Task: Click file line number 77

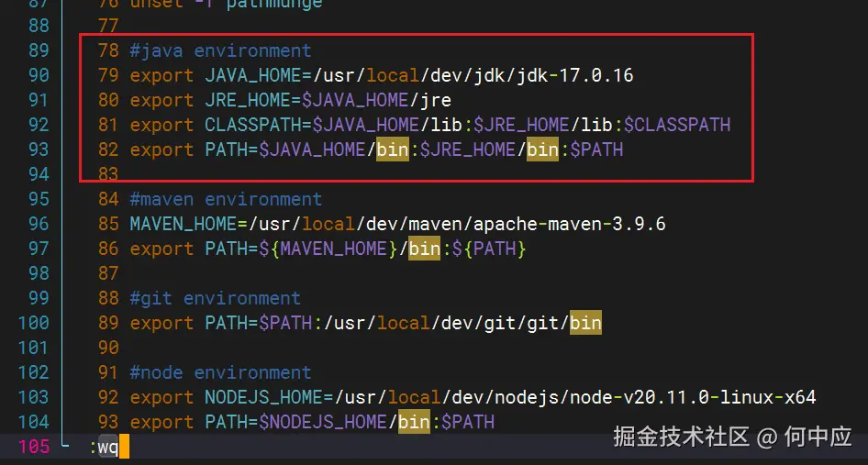Action: [108, 26]
